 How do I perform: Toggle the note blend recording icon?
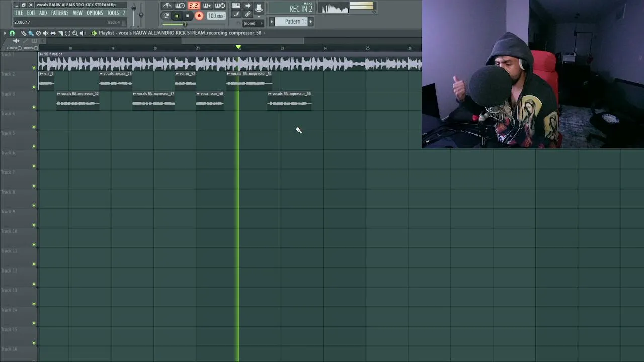(236, 14)
